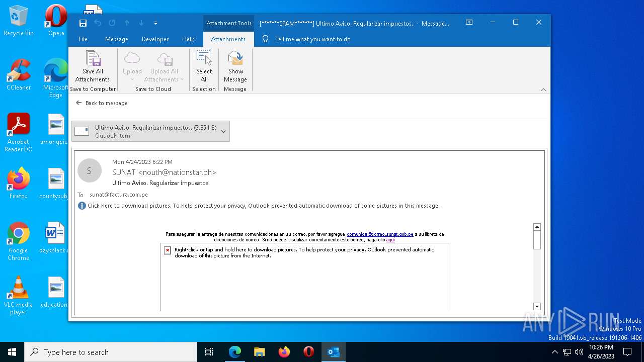Open Firefox desktop shortcut

19,184
